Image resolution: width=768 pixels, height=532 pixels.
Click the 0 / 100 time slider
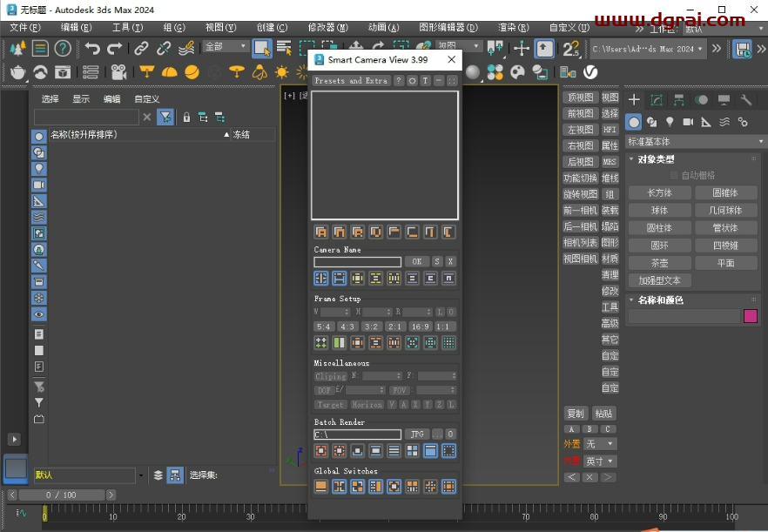coord(62,495)
